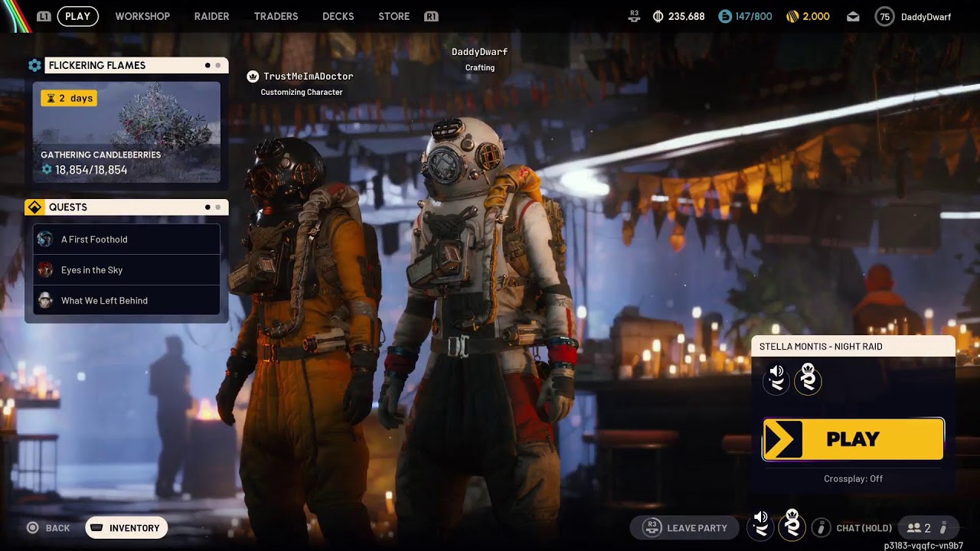The image size is (980, 551).
Task: Click the Quests diamond icon
Action: click(x=34, y=207)
